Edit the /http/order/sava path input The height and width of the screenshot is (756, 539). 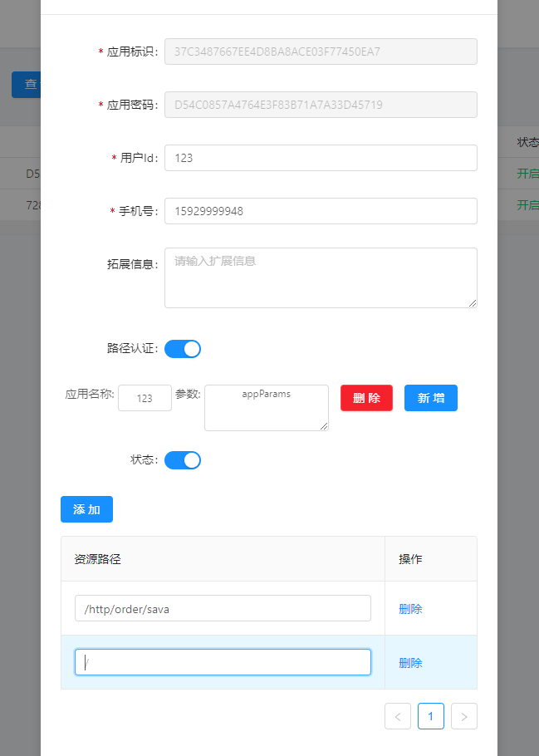pyautogui.click(x=223, y=608)
